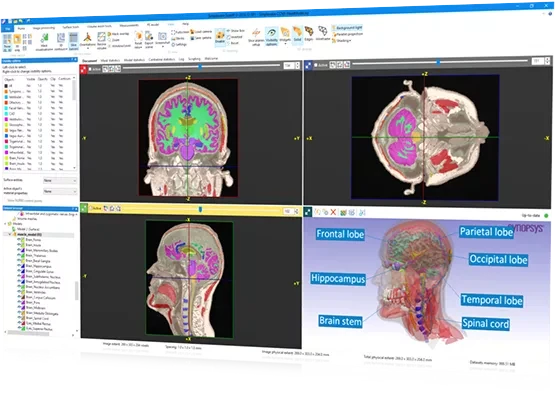Open the Surface entities dropdown
This screenshot has height=407, width=555.
pyautogui.click(x=60, y=180)
